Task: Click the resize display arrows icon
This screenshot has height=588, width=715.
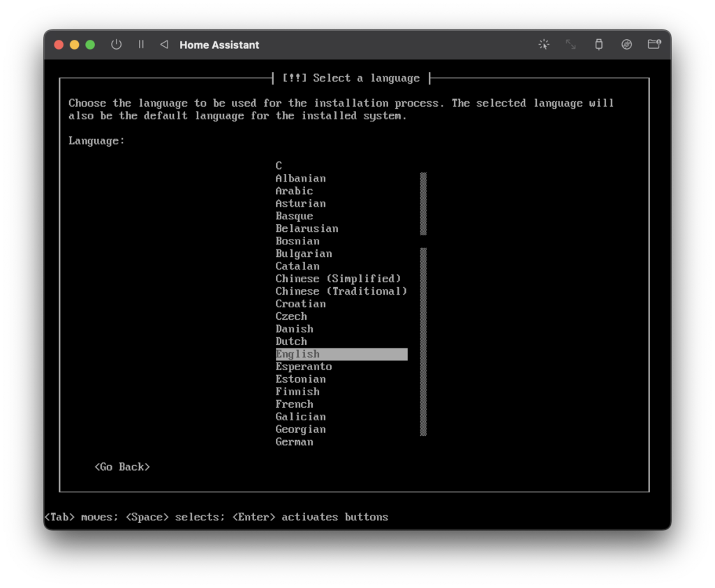Action: pos(571,44)
